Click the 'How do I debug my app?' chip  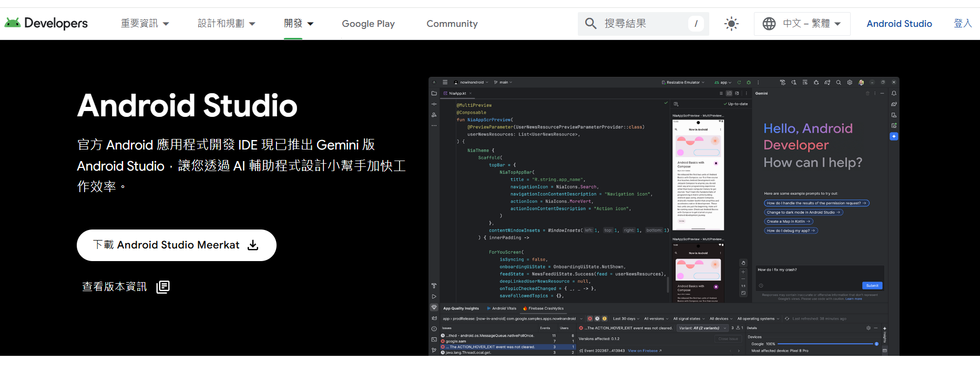click(x=791, y=231)
